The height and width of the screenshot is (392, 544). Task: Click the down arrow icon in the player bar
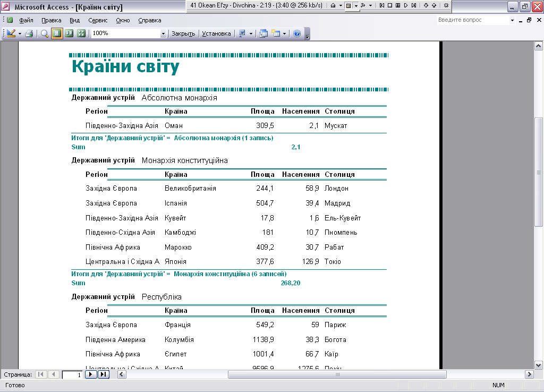(x=426, y=5)
